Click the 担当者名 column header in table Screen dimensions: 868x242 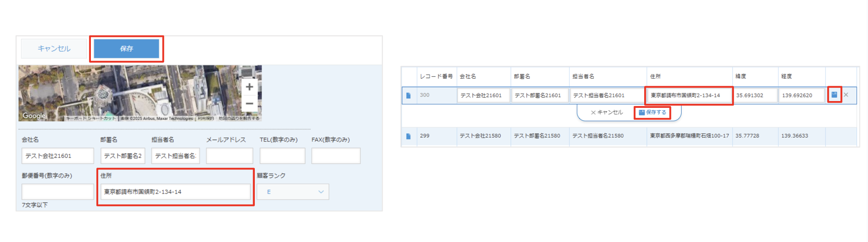click(x=583, y=76)
